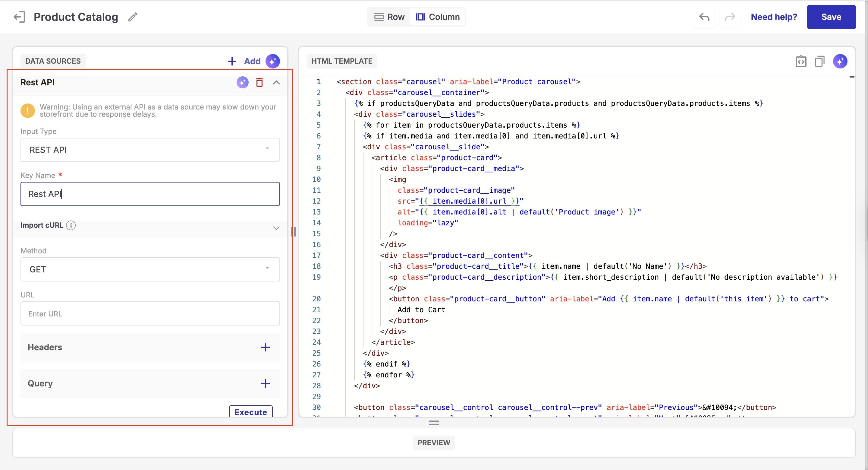Click the AI sparkle icon in HTML Template header
The width and height of the screenshot is (868, 470).
tap(840, 61)
